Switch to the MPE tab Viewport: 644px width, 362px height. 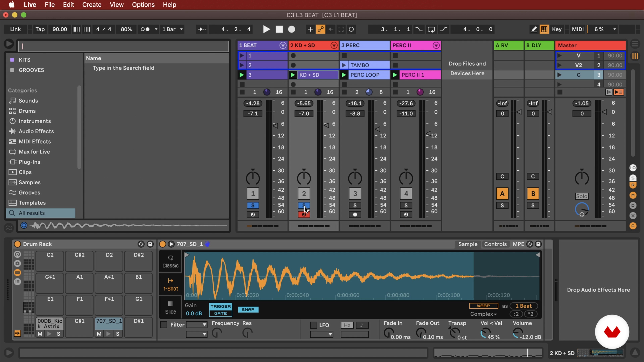pos(518,244)
